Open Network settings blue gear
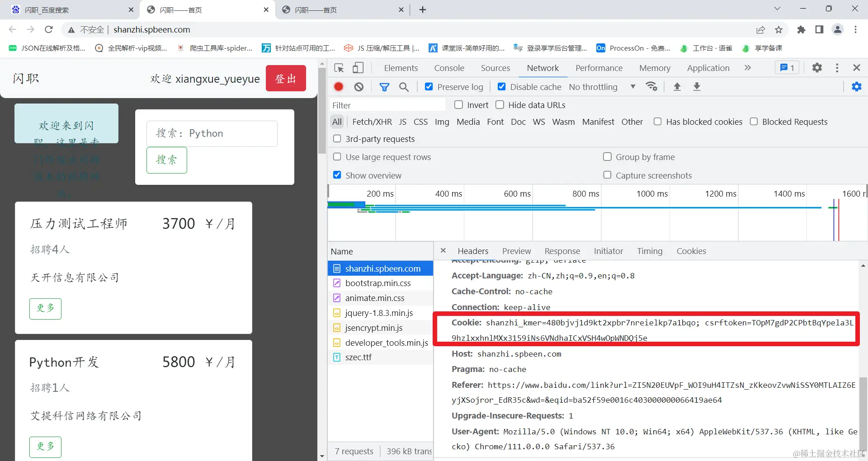The height and width of the screenshot is (461, 868). coord(857,86)
